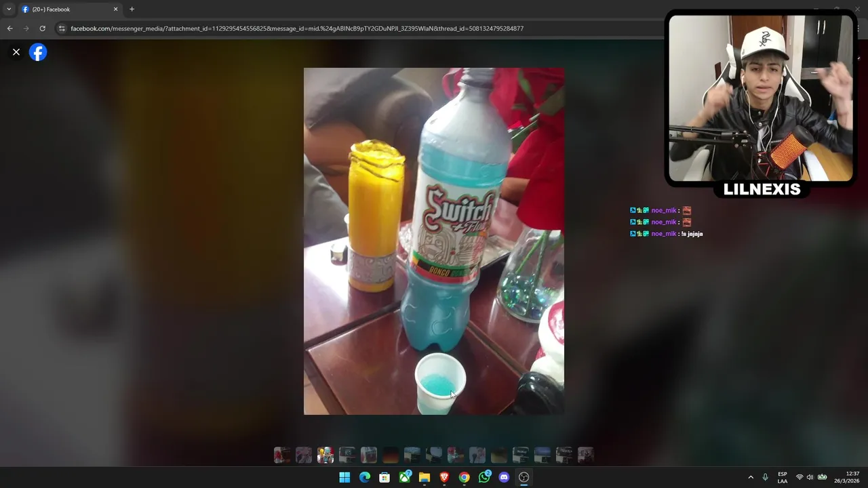Open the Windows Start menu
The image size is (868, 488).
[344, 477]
